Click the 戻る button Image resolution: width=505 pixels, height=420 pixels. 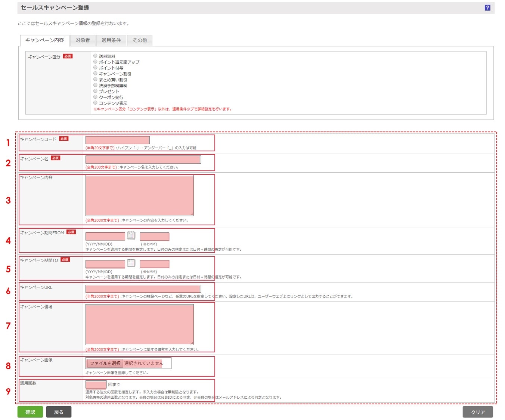(x=59, y=412)
